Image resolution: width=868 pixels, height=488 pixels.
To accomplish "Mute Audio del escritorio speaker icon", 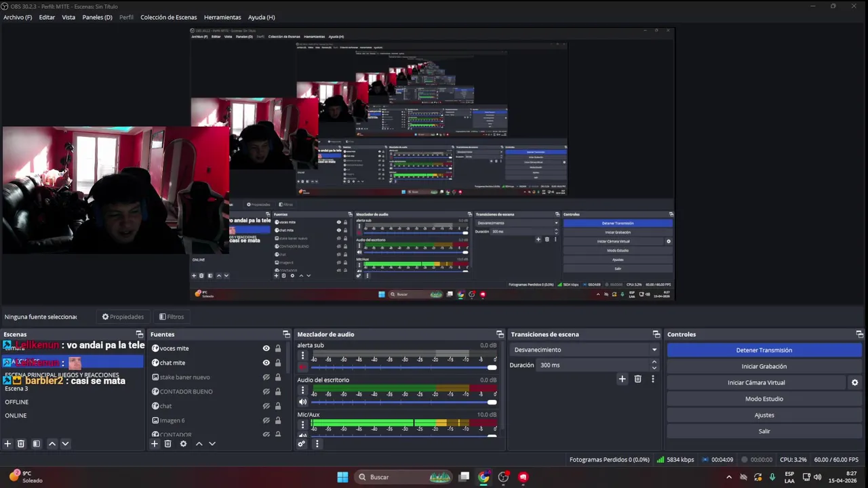I will point(302,402).
